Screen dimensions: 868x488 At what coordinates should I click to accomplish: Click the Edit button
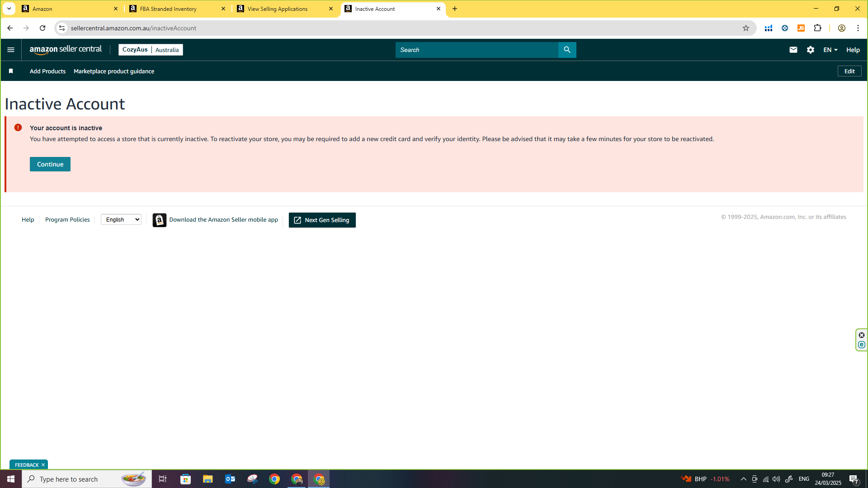click(849, 71)
